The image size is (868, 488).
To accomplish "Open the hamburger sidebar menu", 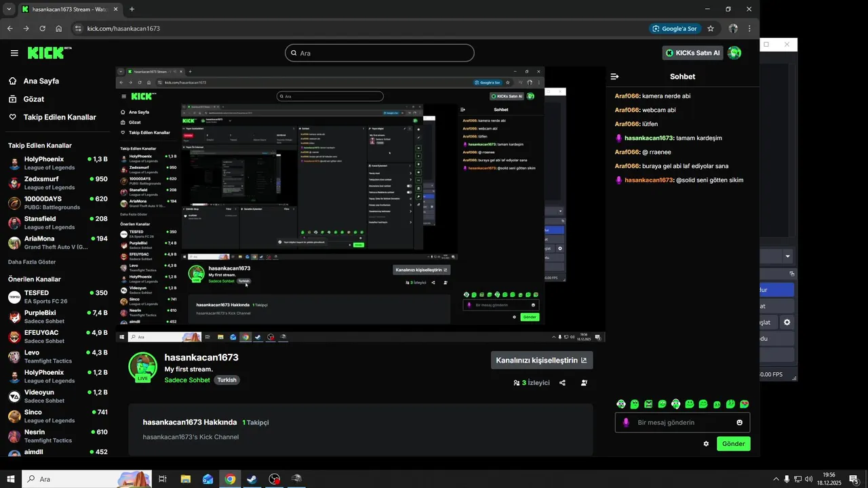I will click(14, 53).
